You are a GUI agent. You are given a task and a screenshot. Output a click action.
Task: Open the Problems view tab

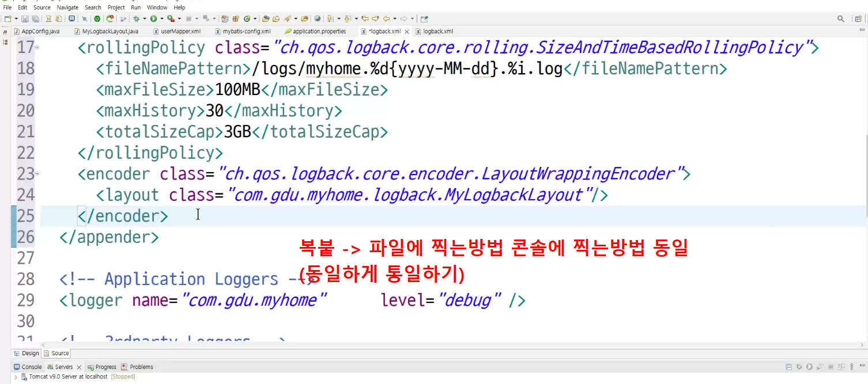click(x=137, y=367)
